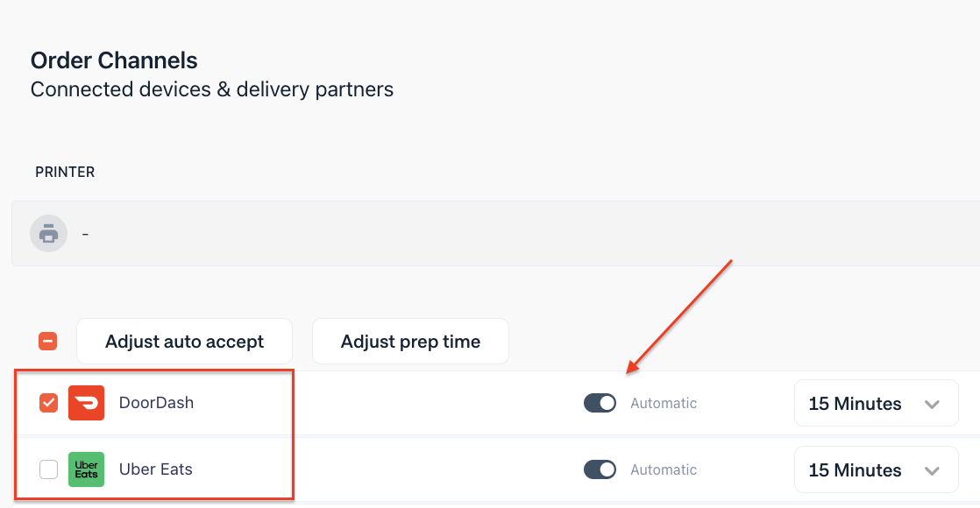Turn off Automatic mode for Uber Eats
Screen dimensions: 980x508
(600, 469)
